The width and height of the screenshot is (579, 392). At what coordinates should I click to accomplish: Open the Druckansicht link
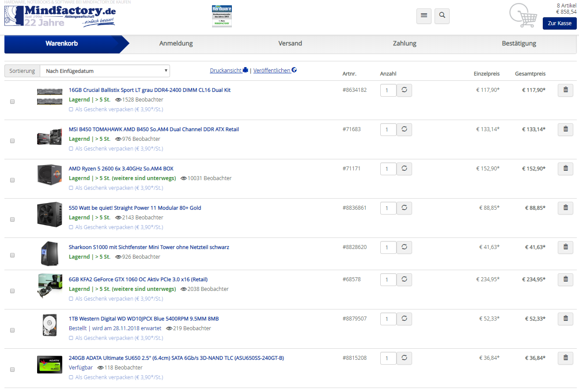pos(229,70)
